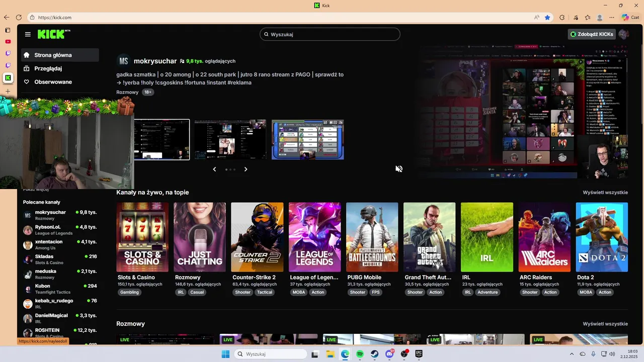
Task: Open the Windows Start menu
Action: click(x=225, y=354)
